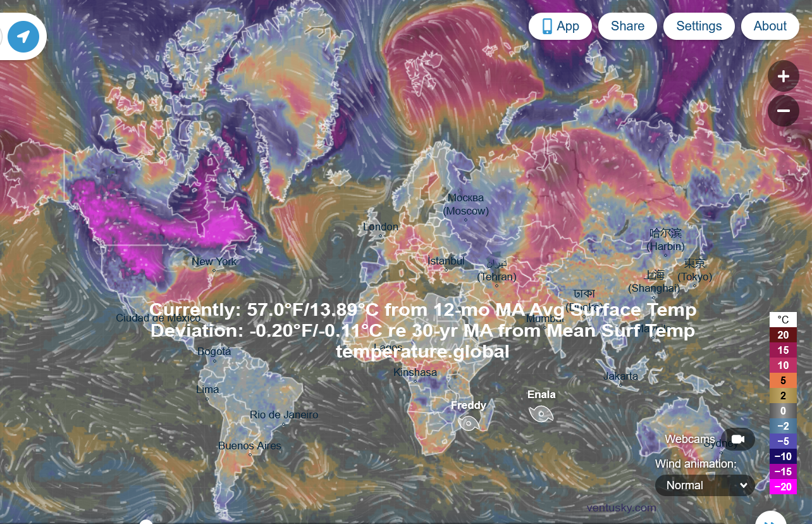Open the Wind animation dropdown
The image size is (812, 524).
click(x=705, y=485)
